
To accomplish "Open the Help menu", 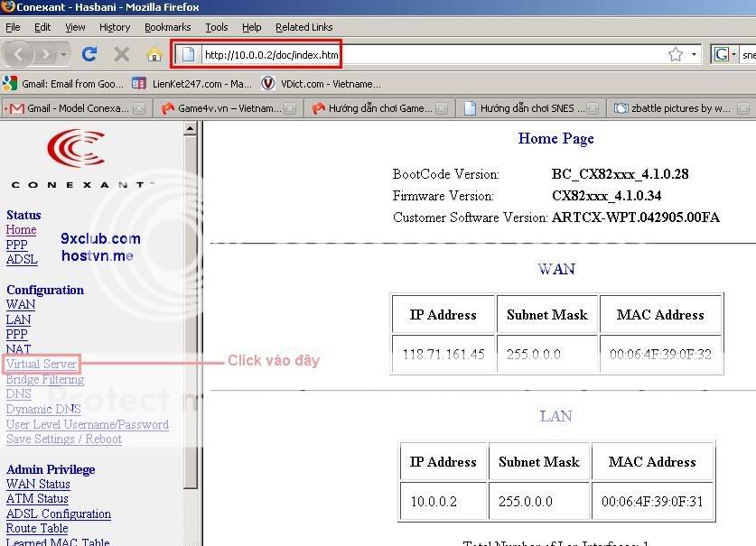I will pyautogui.click(x=252, y=27).
